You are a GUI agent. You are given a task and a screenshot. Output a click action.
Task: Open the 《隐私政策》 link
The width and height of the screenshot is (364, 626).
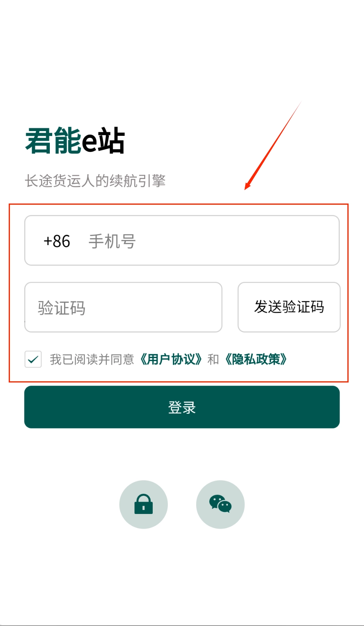tap(256, 360)
